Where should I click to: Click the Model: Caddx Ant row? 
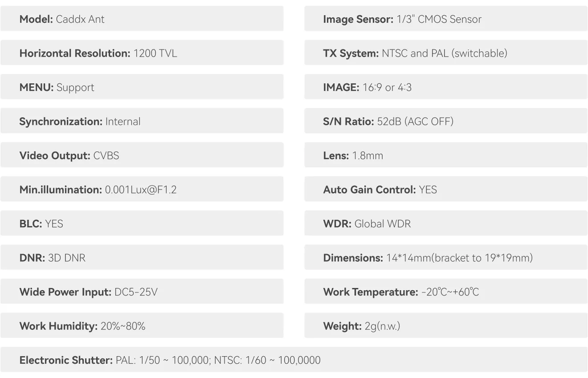142,19
